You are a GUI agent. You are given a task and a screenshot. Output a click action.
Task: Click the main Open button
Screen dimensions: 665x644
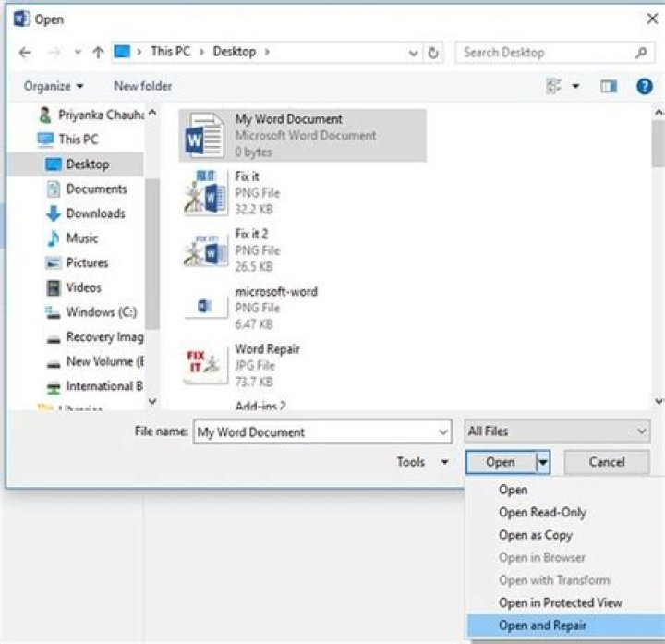(501, 462)
